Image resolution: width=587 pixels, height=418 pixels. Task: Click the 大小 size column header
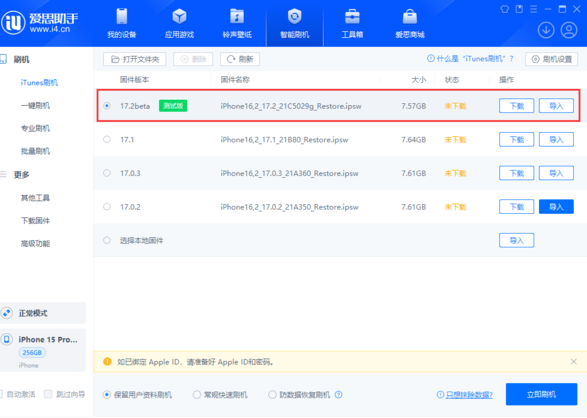pos(419,80)
